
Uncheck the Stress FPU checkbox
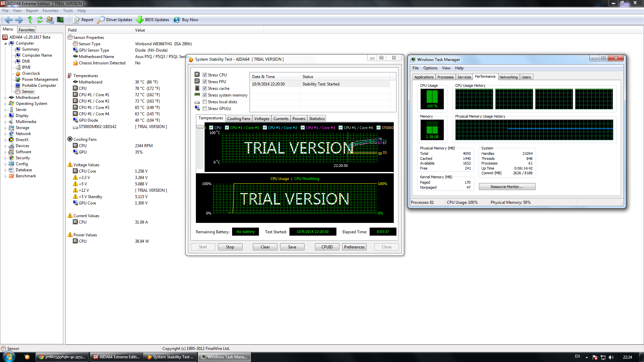point(205,82)
